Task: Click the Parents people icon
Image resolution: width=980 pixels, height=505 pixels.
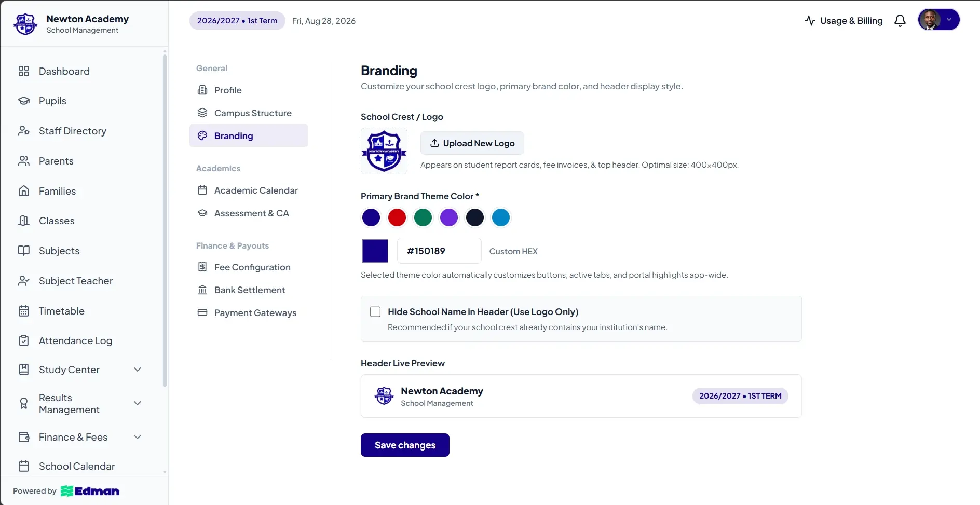Action: point(24,161)
